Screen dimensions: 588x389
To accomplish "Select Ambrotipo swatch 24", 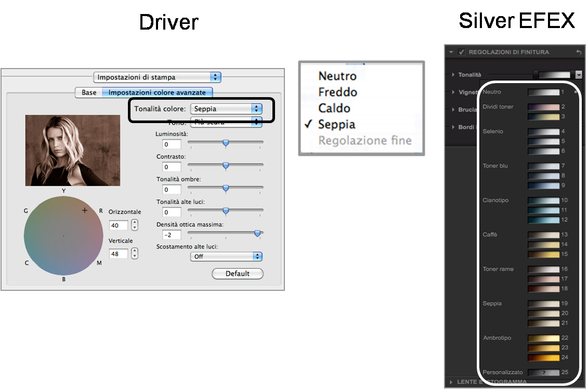I will coord(543,358).
